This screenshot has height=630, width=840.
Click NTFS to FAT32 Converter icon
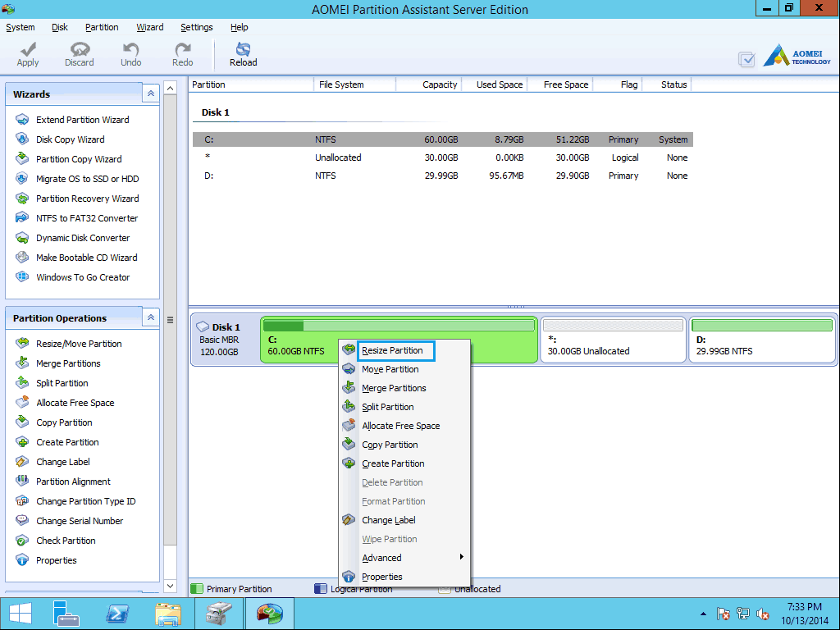point(22,218)
